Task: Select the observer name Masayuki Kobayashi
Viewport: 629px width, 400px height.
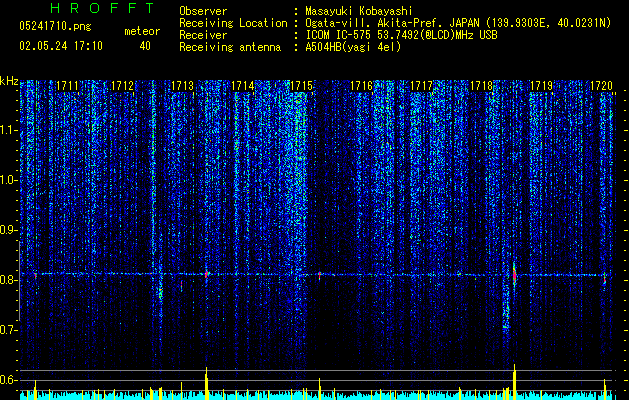Action: tap(359, 11)
